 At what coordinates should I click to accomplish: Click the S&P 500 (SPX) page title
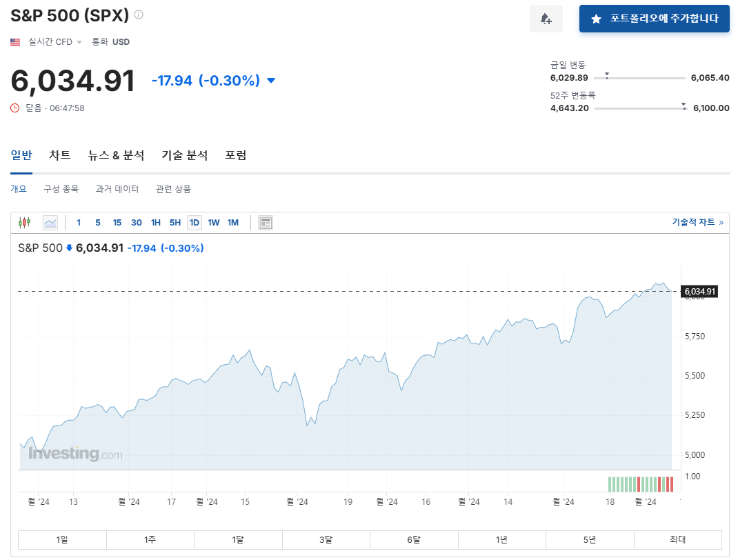70,16
